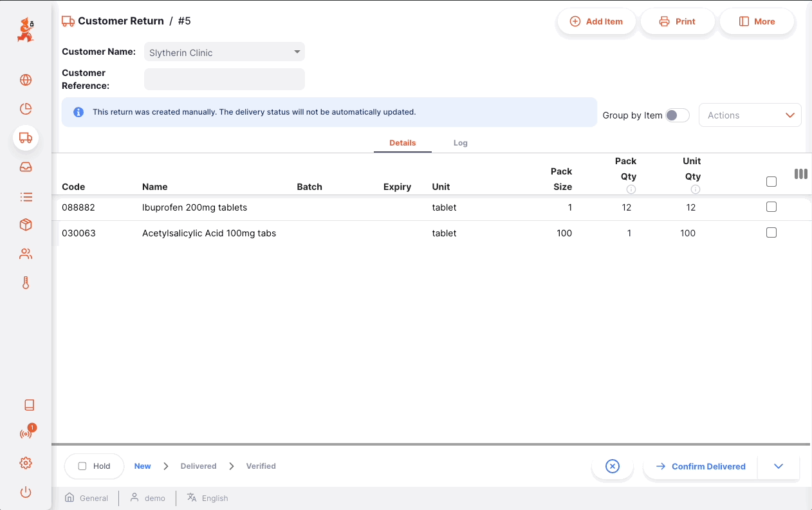The image size is (812, 510).
Task: Open the Replenishment inbox tray icon
Action: pyautogui.click(x=26, y=167)
